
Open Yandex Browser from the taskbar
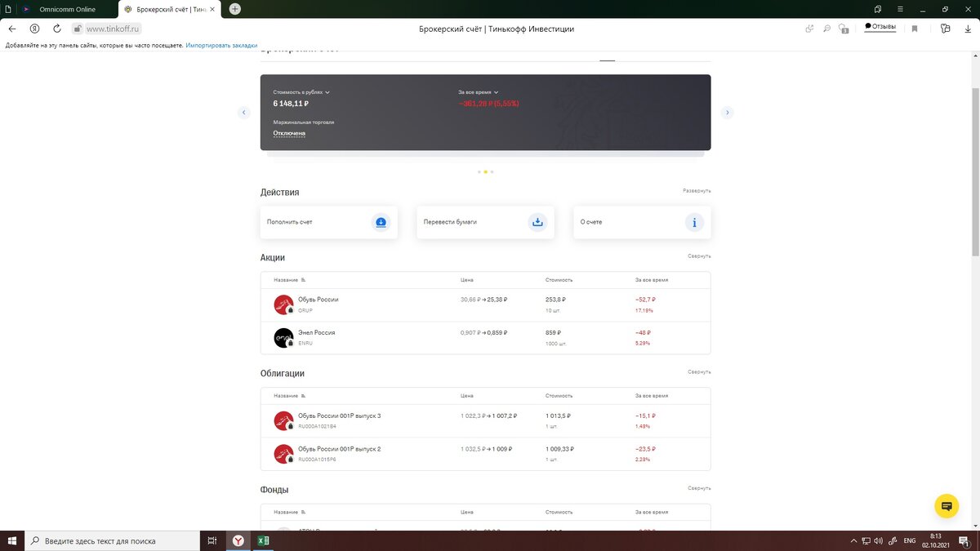(238, 540)
